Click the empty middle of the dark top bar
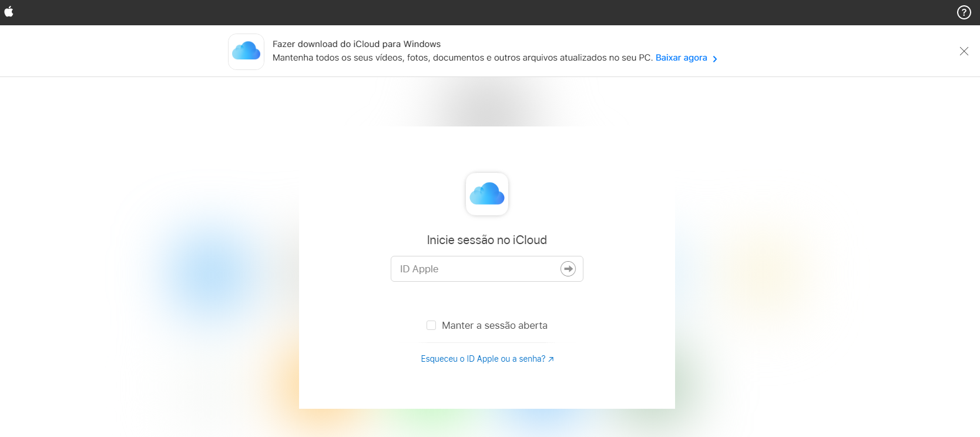 click(488, 12)
